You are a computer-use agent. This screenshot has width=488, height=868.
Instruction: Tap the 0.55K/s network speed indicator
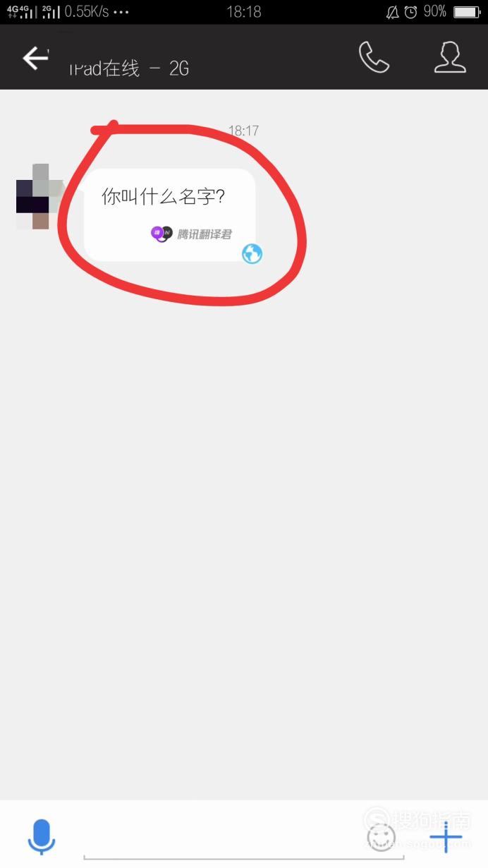pos(86,12)
